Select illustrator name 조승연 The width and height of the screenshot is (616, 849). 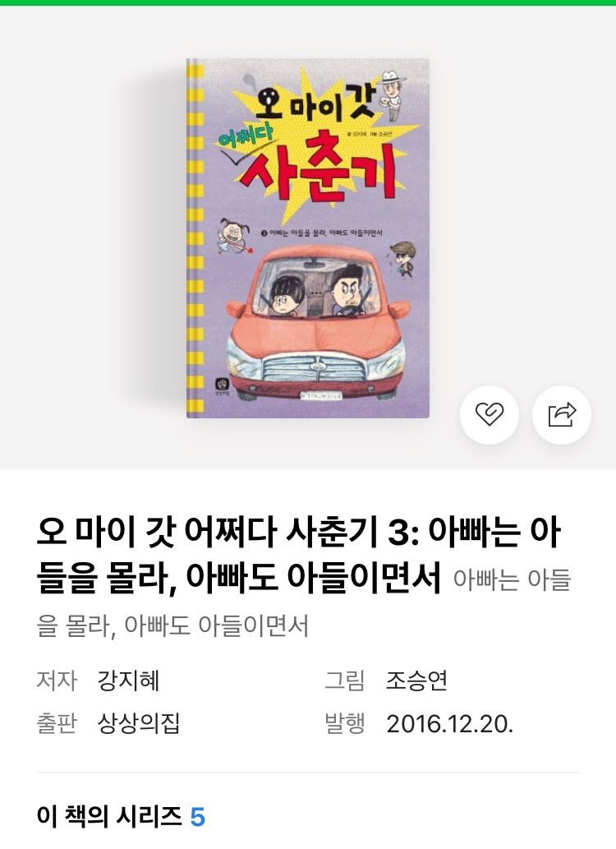click(x=416, y=680)
